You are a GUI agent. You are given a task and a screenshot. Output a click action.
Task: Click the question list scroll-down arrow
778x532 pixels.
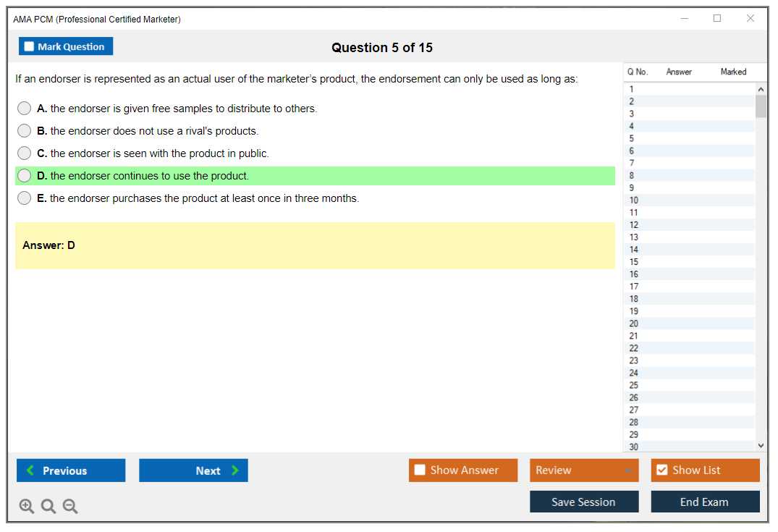760,446
